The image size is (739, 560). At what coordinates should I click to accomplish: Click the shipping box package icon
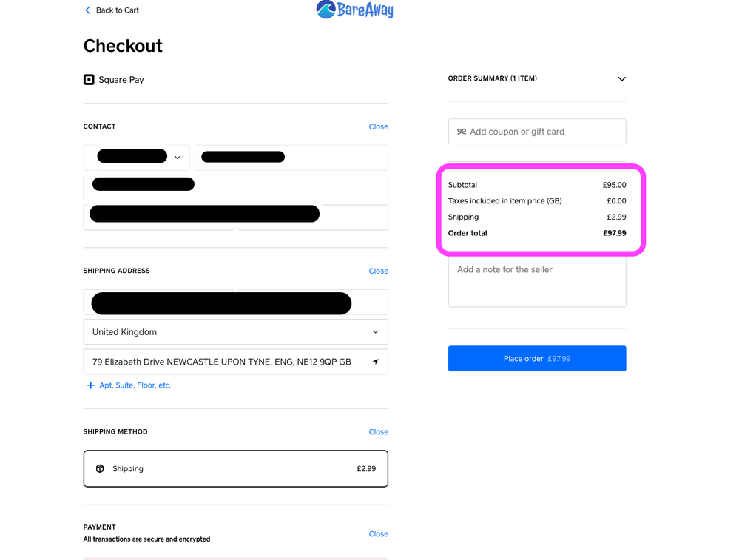100,469
